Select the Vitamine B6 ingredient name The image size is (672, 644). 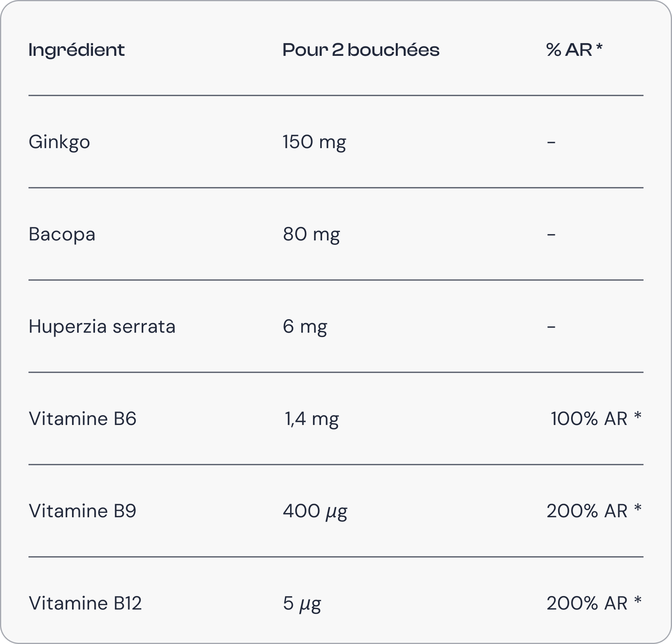coord(83,419)
